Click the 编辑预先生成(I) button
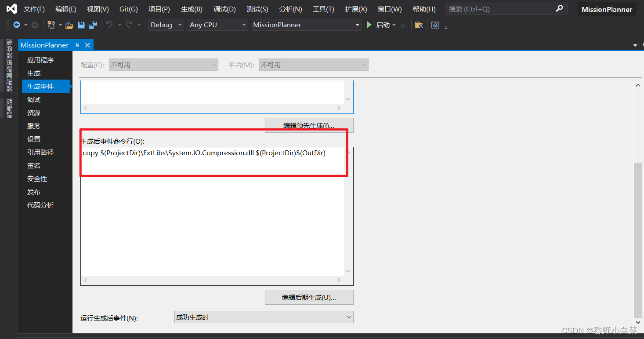The image size is (644, 339). coord(309,125)
